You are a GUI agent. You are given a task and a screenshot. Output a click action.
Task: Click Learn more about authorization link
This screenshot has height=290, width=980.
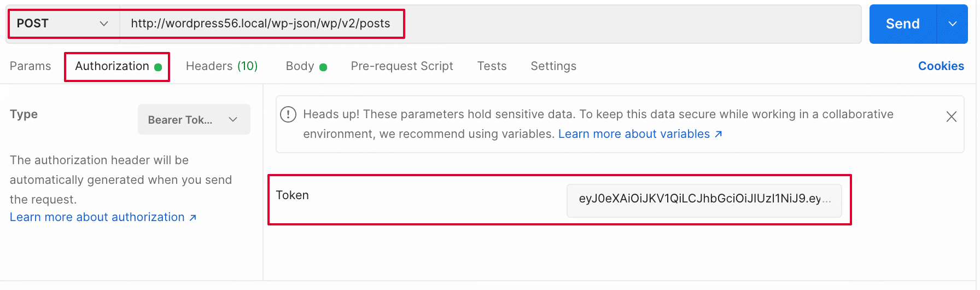[97, 217]
